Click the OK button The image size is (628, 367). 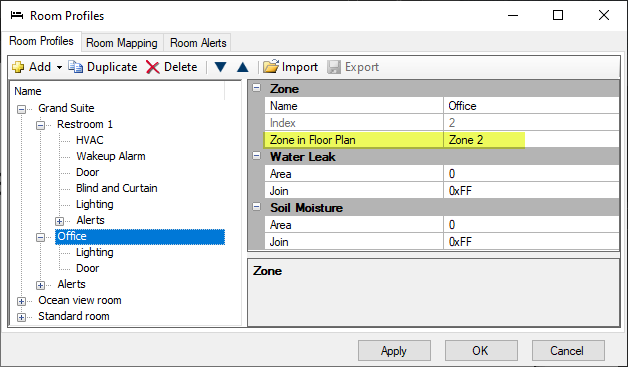[x=481, y=351]
